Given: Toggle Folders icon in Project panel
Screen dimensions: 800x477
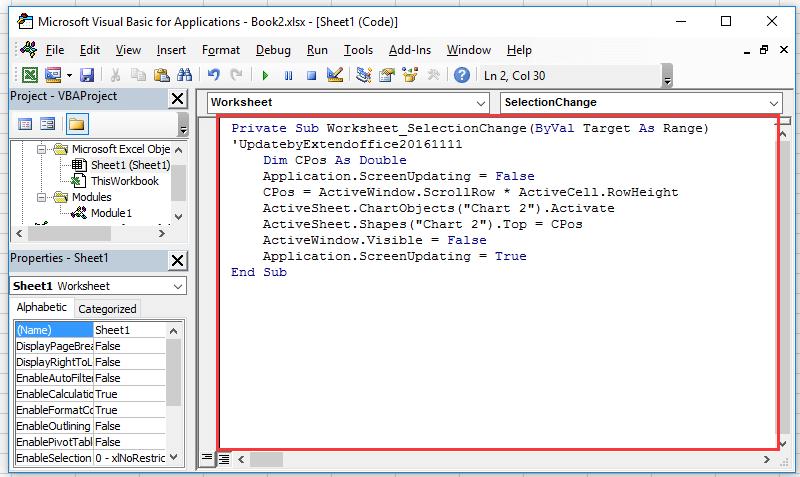Looking at the screenshot, I should (77, 124).
